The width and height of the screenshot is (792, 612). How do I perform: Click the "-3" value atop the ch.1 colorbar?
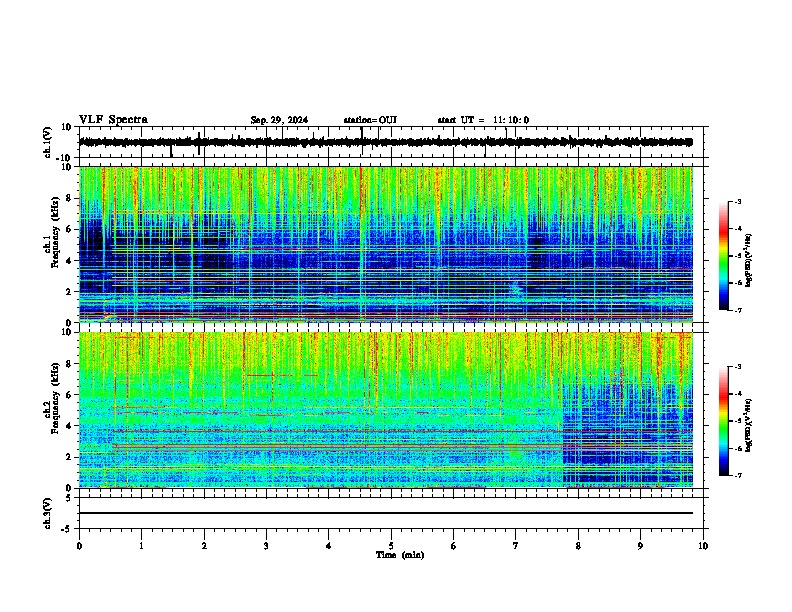tap(737, 202)
